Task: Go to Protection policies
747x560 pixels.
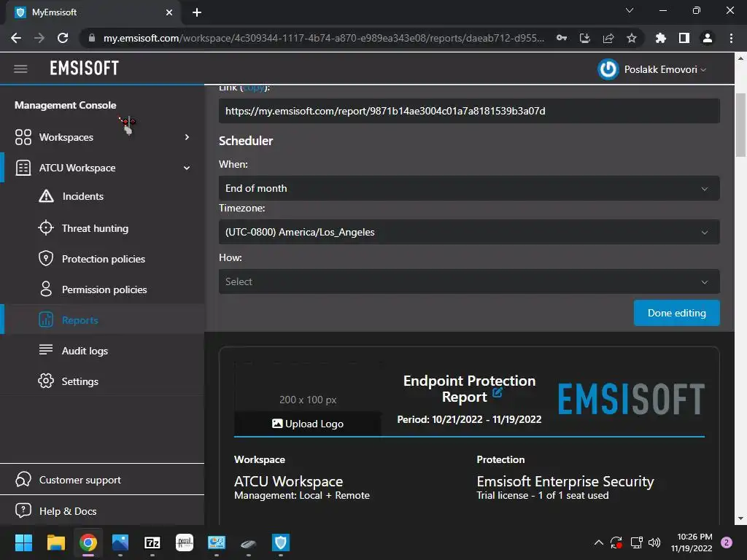Action: [104, 259]
